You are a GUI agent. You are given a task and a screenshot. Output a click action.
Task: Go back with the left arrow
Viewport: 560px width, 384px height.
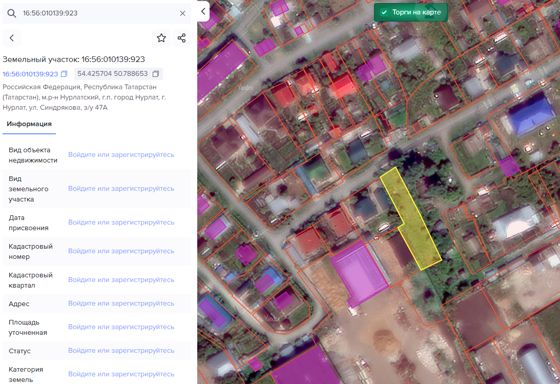pos(12,38)
